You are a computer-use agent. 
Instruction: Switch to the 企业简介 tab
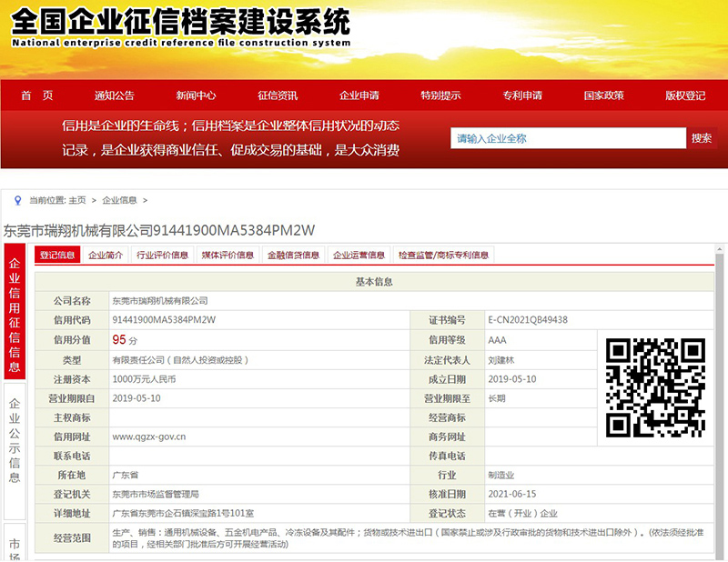(x=106, y=256)
